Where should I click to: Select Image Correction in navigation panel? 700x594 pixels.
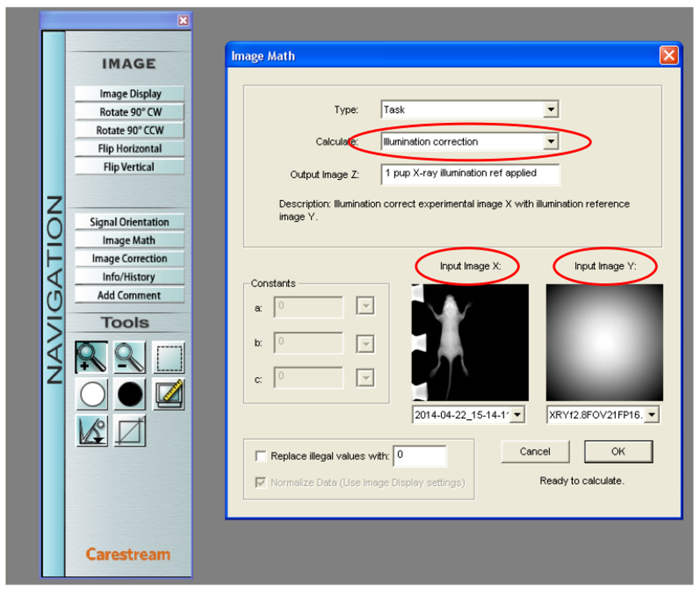coord(129,259)
